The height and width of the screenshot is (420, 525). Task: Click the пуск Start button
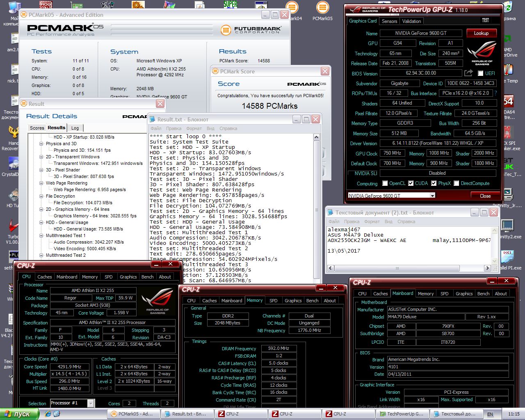click(20, 414)
